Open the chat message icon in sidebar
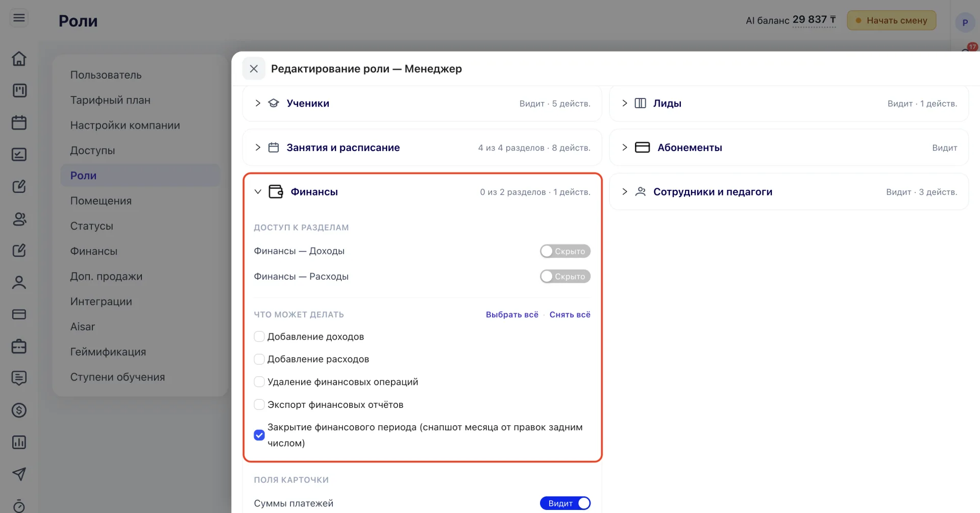 pyautogui.click(x=19, y=378)
